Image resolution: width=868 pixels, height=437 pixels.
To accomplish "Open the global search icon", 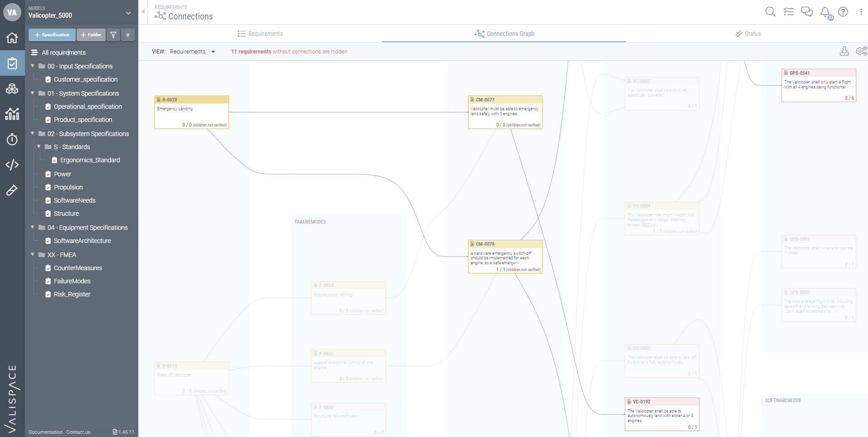I will [770, 12].
